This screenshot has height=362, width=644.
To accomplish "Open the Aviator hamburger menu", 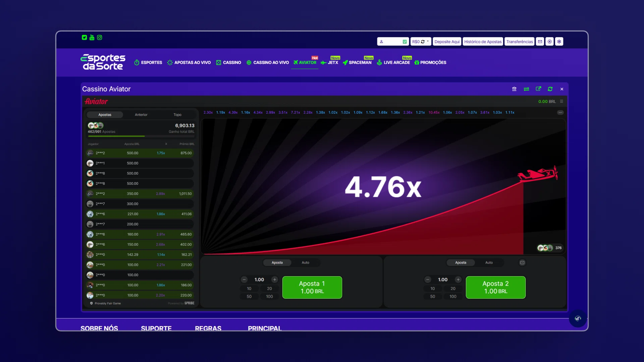I will pyautogui.click(x=561, y=101).
